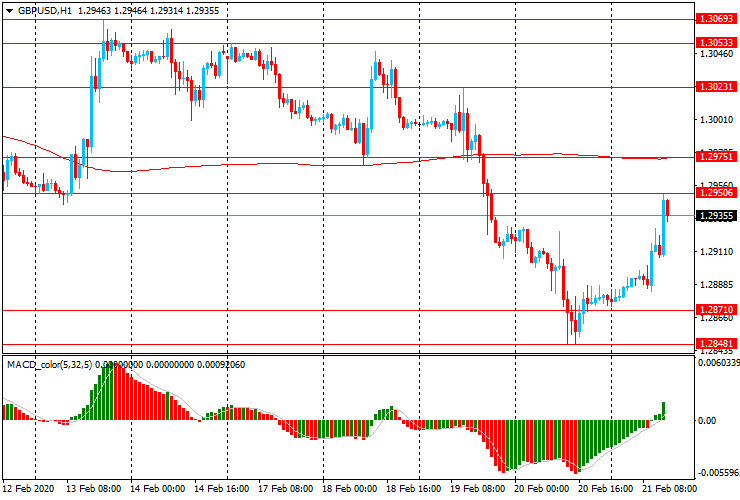Click the MACD_color(5,32,5) indicator label
The width and height of the screenshot is (740, 500).
click(50, 364)
